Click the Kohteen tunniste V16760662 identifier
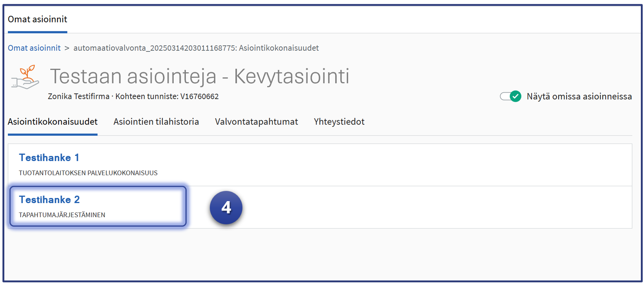Viewport: 644px width, 284px height. (x=167, y=96)
